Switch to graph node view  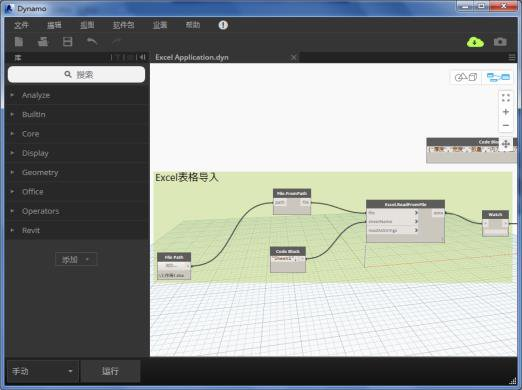tap(498, 77)
